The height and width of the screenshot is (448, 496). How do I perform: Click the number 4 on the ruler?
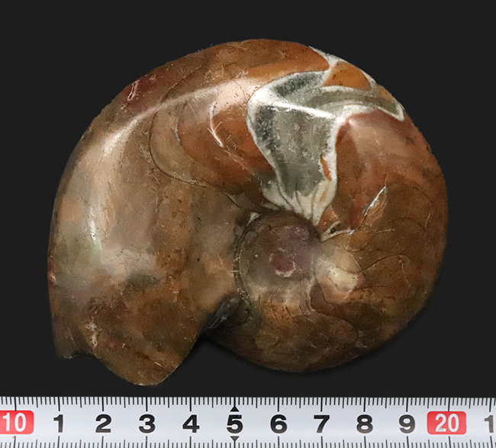(191, 424)
